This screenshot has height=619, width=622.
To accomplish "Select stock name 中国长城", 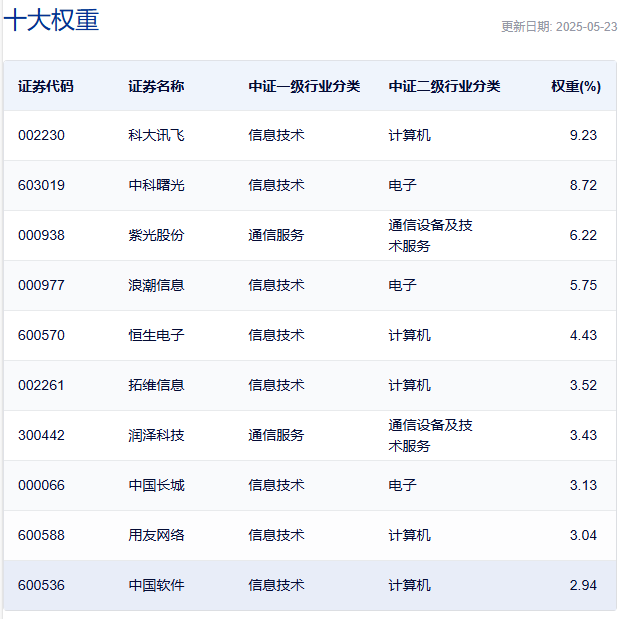I will (156, 485).
